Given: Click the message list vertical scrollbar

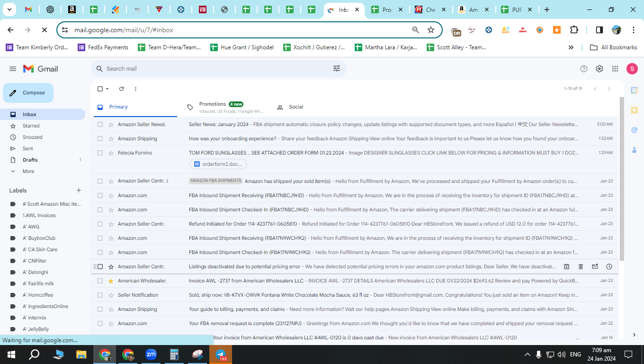Looking at the screenshot, I should coord(622,179).
